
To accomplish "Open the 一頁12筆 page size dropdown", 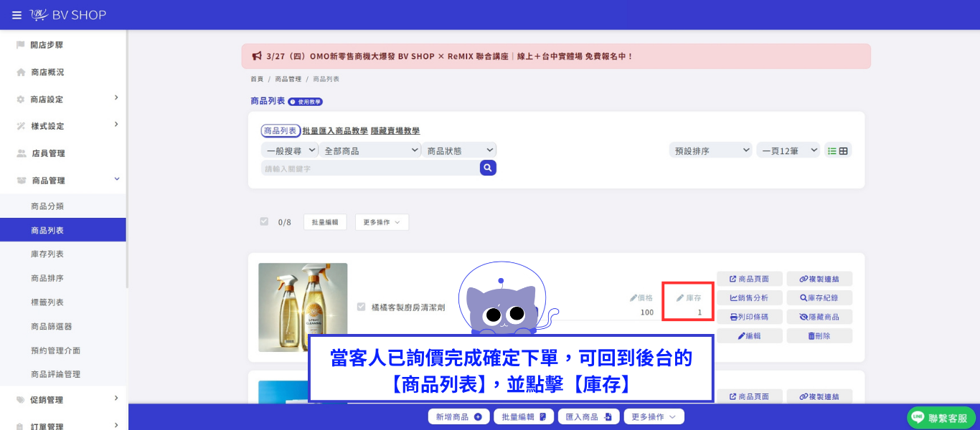I will click(x=788, y=150).
